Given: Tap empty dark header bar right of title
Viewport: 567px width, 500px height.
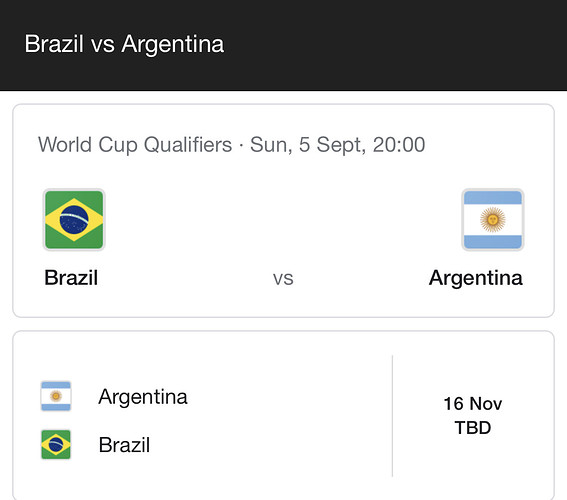Looking at the screenshot, I should 394,44.
